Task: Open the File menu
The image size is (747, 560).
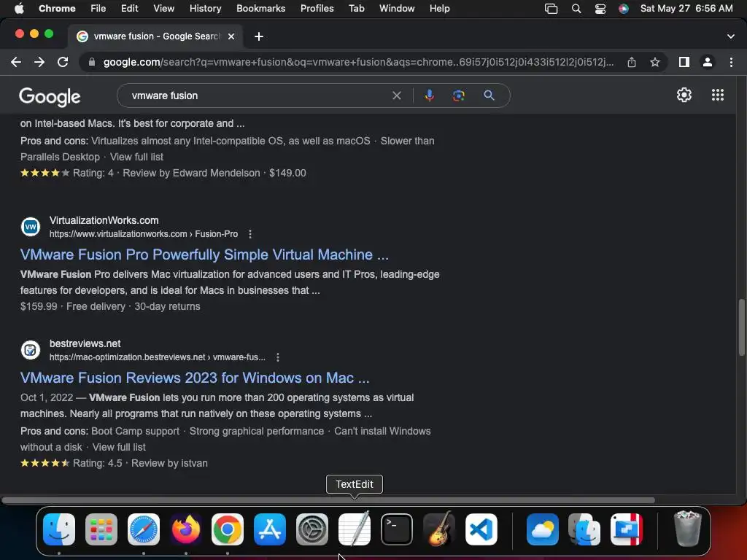Action: click(x=98, y=9)
